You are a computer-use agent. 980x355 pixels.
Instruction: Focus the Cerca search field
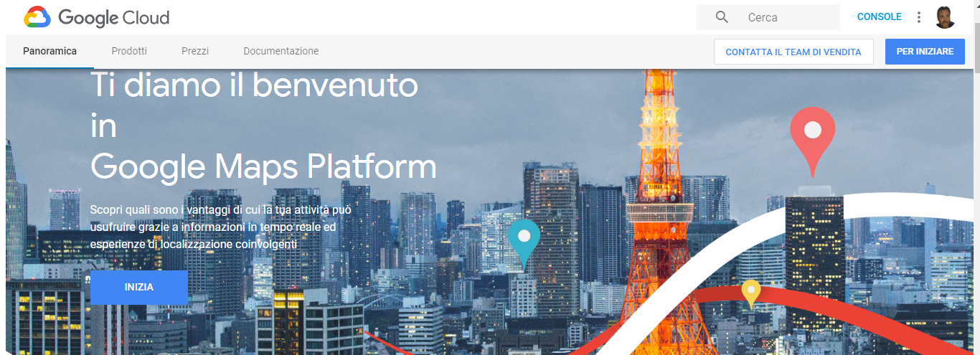768,17
